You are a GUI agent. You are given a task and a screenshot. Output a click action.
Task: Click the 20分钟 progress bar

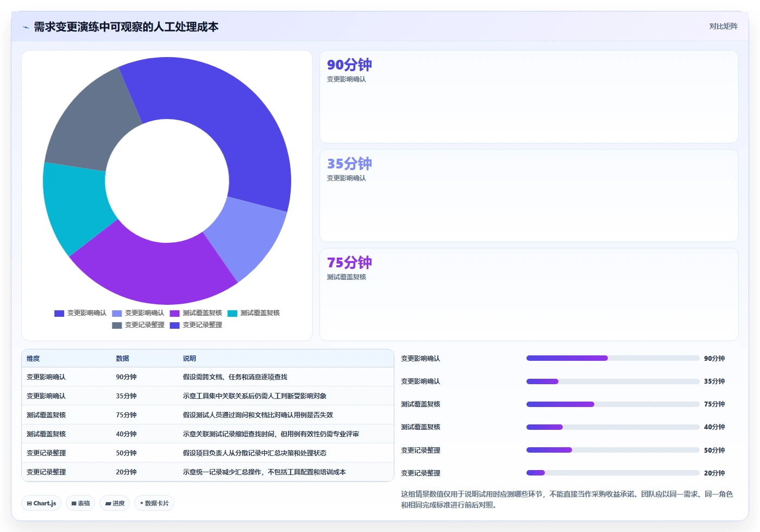(x=613, y=473)
